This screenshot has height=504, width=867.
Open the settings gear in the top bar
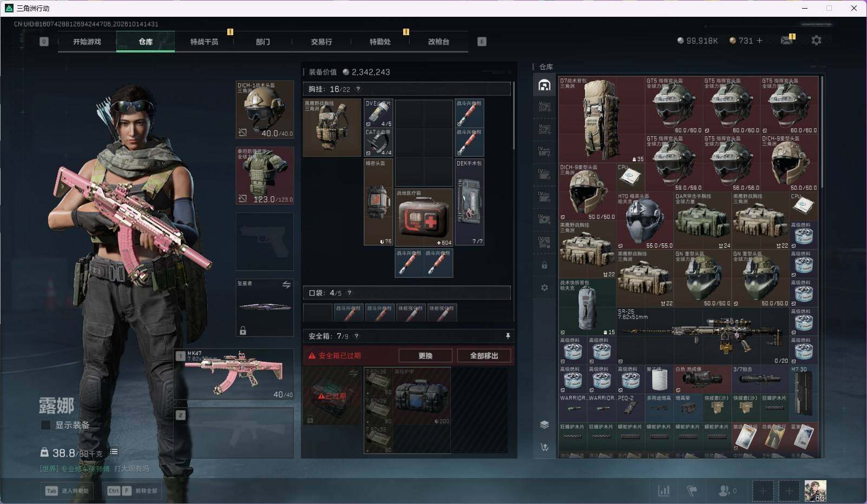click(x=816, y=41)
